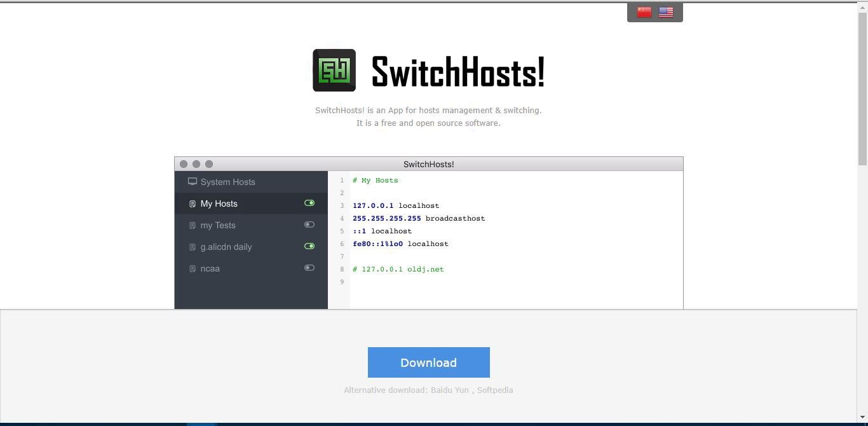Viewport: 868px width, 426px height.
Task: Click the green SwitchHosts! logo icon
Action: (x=334, y=70)
